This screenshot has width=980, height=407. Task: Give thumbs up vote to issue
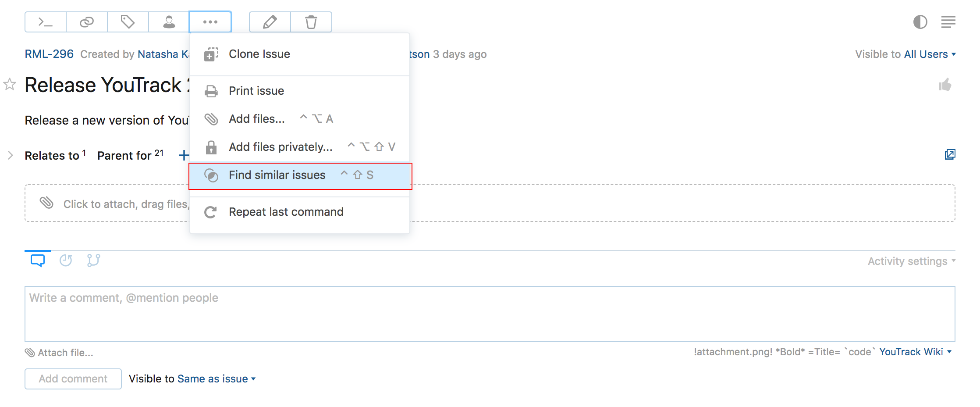(x=945, y=85)
